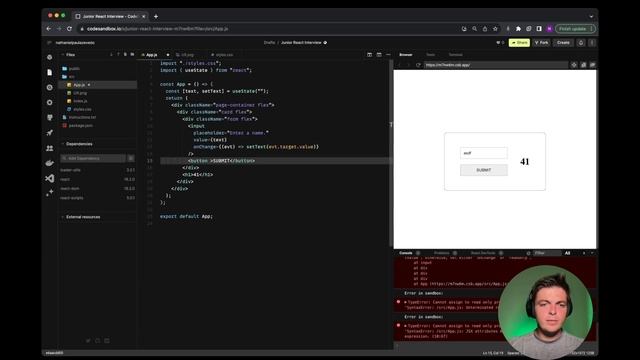Expand the second TypeError console entry
This screenshot has width=640, height=360.
405,326
